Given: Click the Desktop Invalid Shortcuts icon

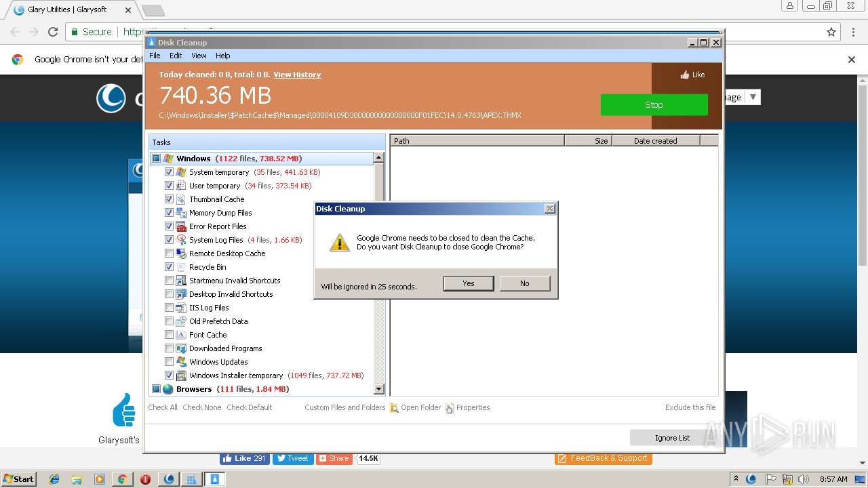Looking at the screenshot, I should click(x=181, y=294).
